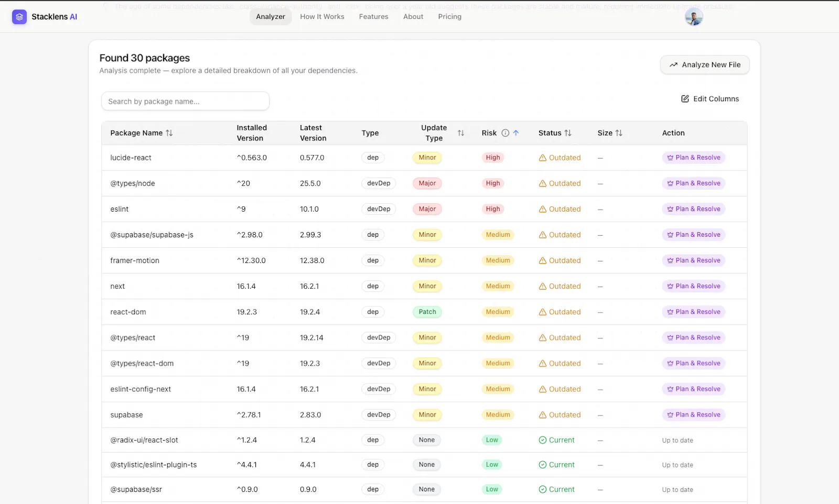Select the eslint-config-next package name
The width and height of the screenshot is (839, 504).
(x=141, y=389)
